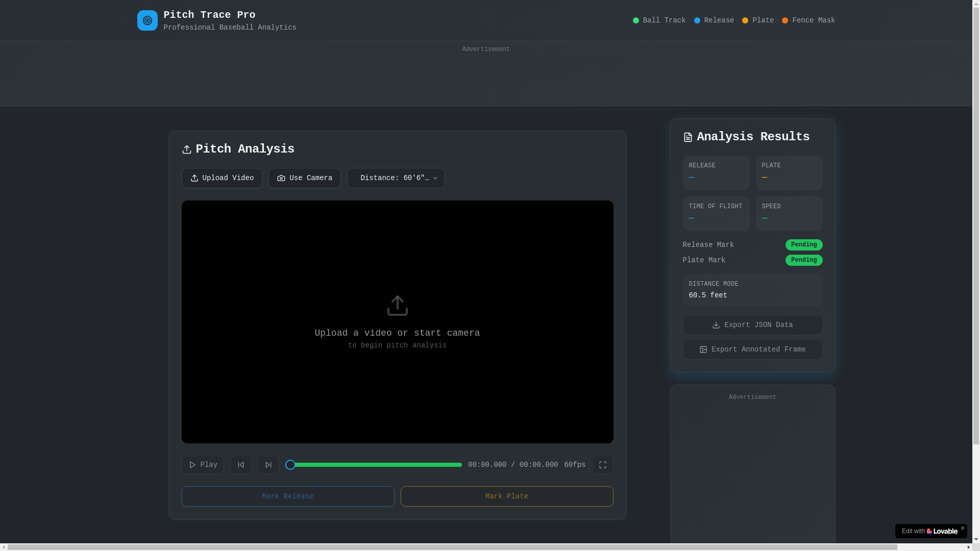Click the Plate Mark Pending badge
The image size is (980, 551).
pyautogui.click(x=804, y=260)
